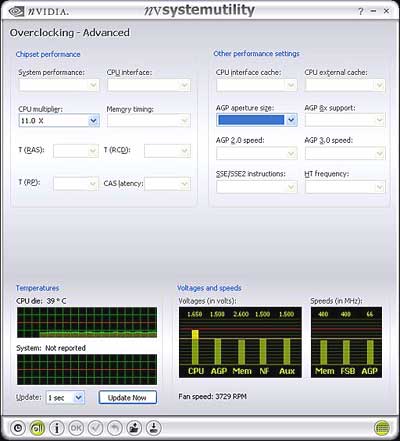Image resolution: width=400 pixels, height=441 pixels.
Task: Open the help question mark icon
Action: click(x=361, y=11)
